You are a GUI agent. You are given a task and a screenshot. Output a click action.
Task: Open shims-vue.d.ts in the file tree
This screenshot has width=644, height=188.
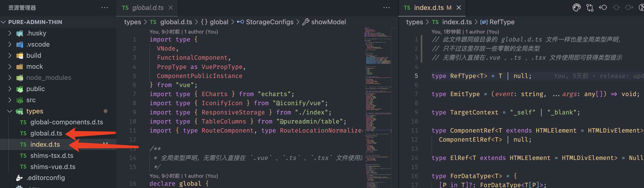53,167
